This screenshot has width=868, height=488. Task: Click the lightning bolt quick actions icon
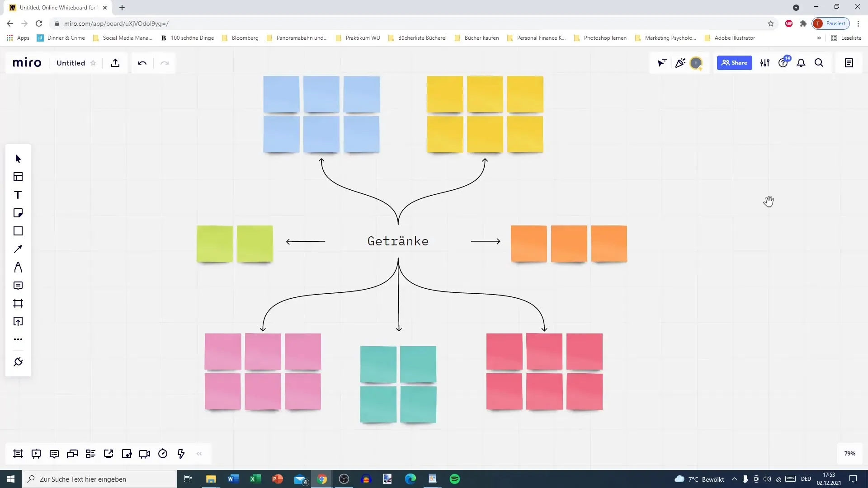tap(181, 454)
